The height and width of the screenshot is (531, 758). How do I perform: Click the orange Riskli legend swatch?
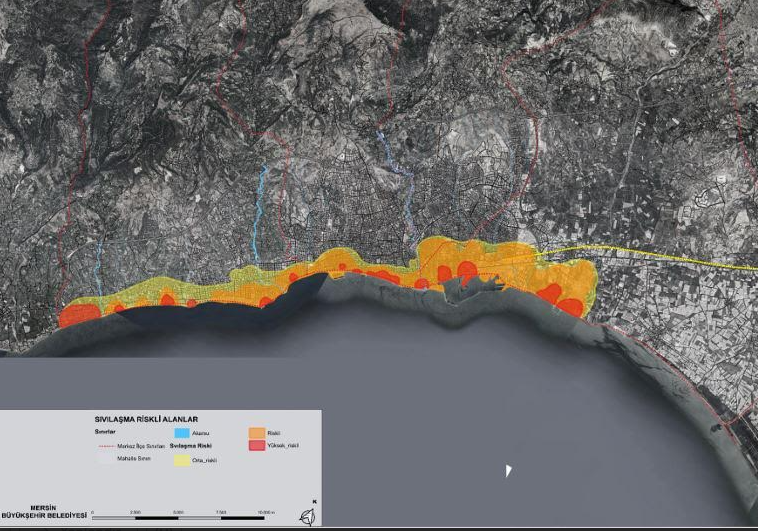(x=256, y=432)
